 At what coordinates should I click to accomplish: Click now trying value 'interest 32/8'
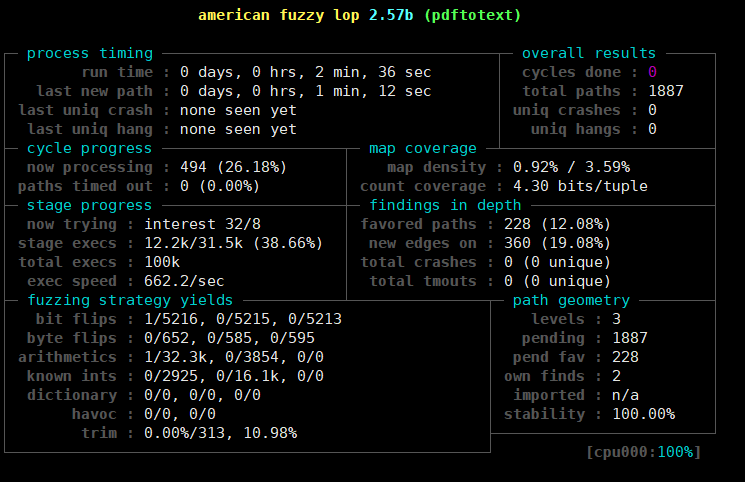pos(202,224)
